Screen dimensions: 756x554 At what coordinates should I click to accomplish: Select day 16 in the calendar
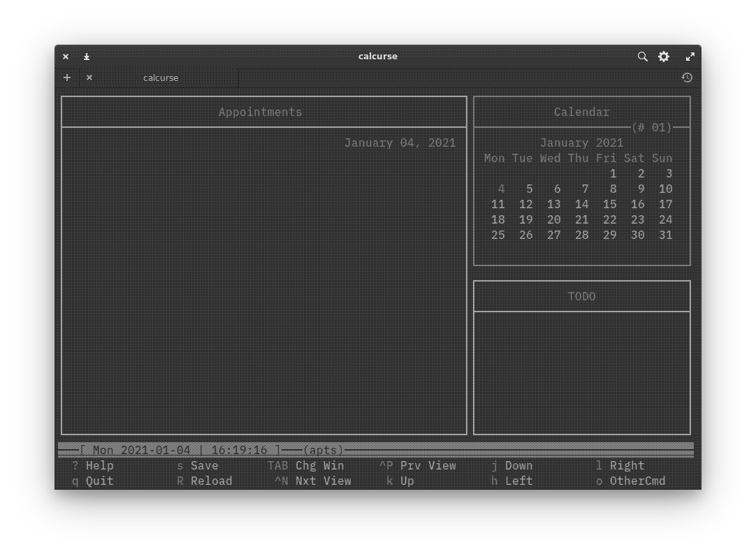[637, 205]
